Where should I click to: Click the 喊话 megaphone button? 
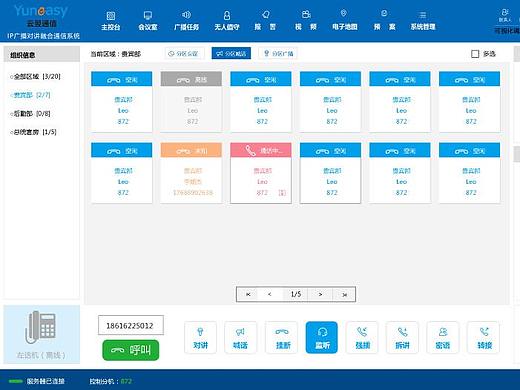[240, 338]
